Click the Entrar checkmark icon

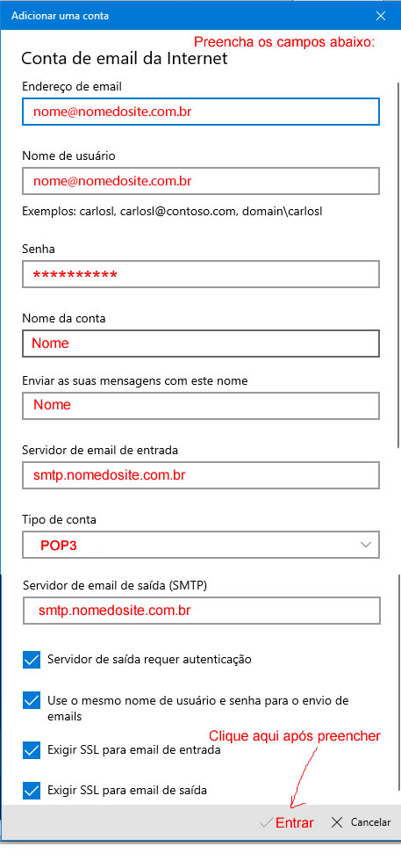(x=267, y=823)
